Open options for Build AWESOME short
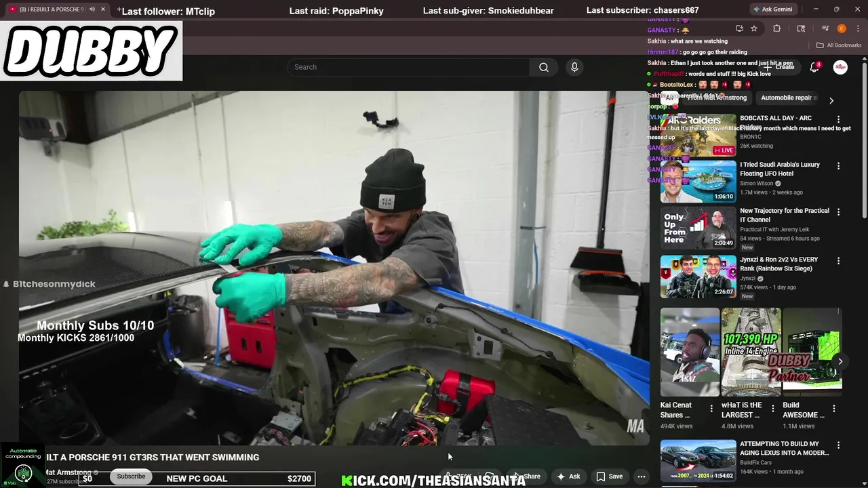 pyautogui.click(x=834, y=409)
